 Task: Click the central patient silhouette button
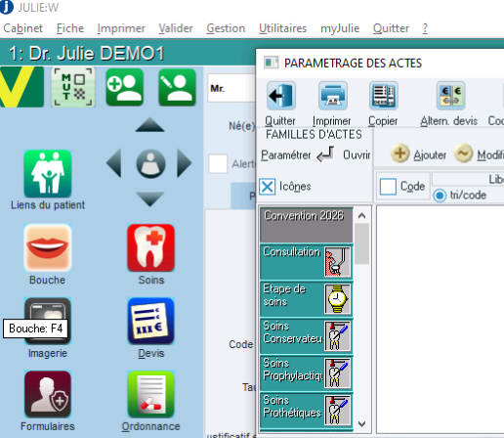pos(150,163)
